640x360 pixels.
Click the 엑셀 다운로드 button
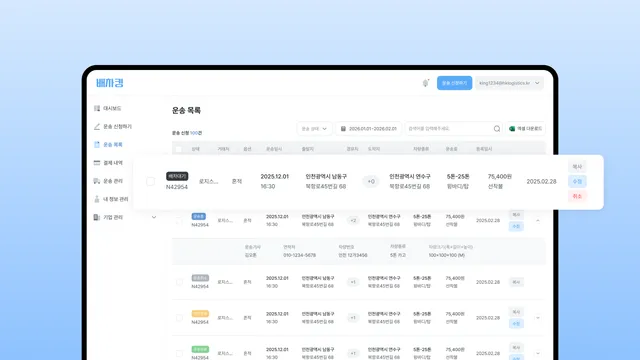tap(525, 129)
